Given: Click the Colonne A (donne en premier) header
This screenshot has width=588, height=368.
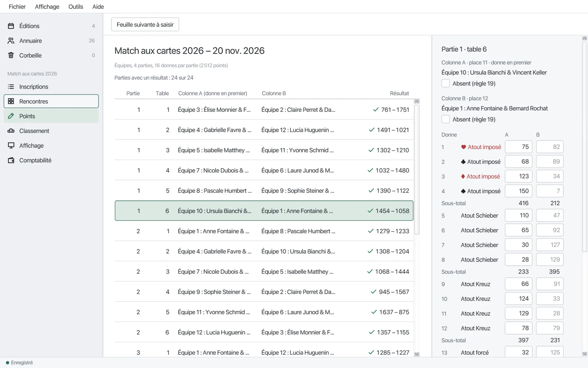Looking at the screenshot, I should click(213, 93).
